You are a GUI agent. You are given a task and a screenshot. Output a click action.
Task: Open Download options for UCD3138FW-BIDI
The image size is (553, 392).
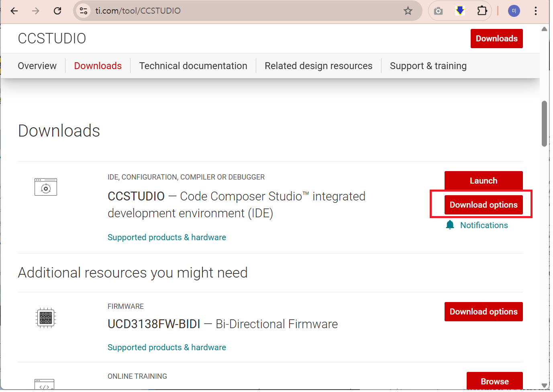(484, 312)
